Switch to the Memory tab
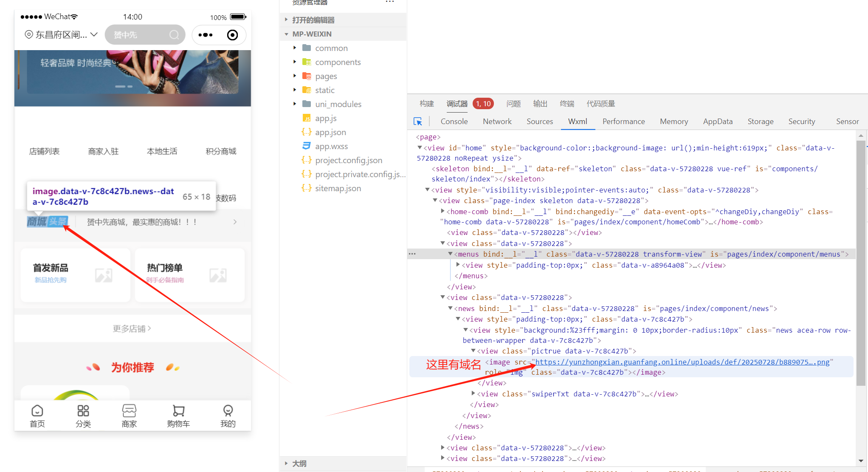Image resolution: width=868 pixels, height=472 pixels. point(674,122)
